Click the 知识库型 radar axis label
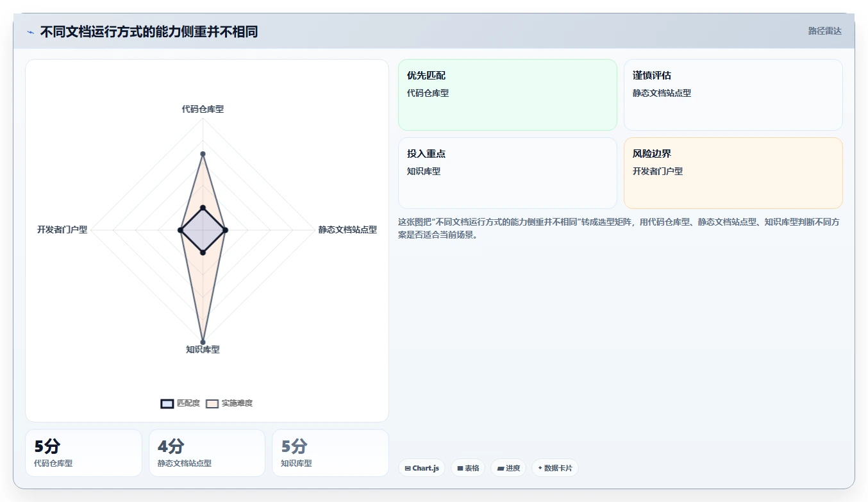Image resolution: width=868 pixels, height=502 pixels. click(x=203, y=349)
